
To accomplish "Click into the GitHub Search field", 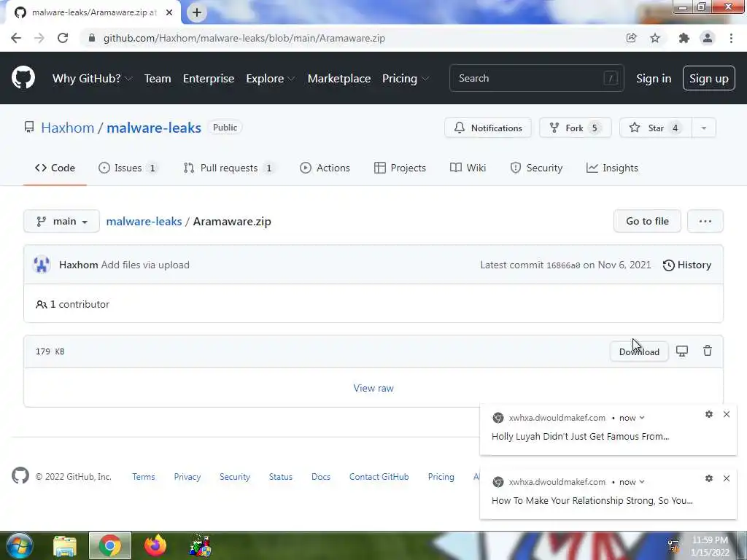I will (536, 79).
